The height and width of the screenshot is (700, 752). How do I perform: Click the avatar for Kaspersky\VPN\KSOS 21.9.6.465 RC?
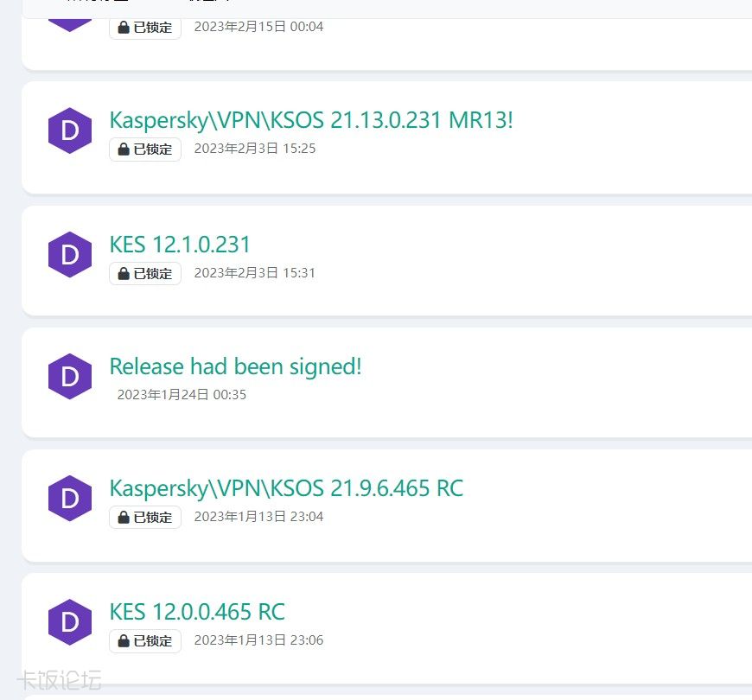[x=70, y=499]
